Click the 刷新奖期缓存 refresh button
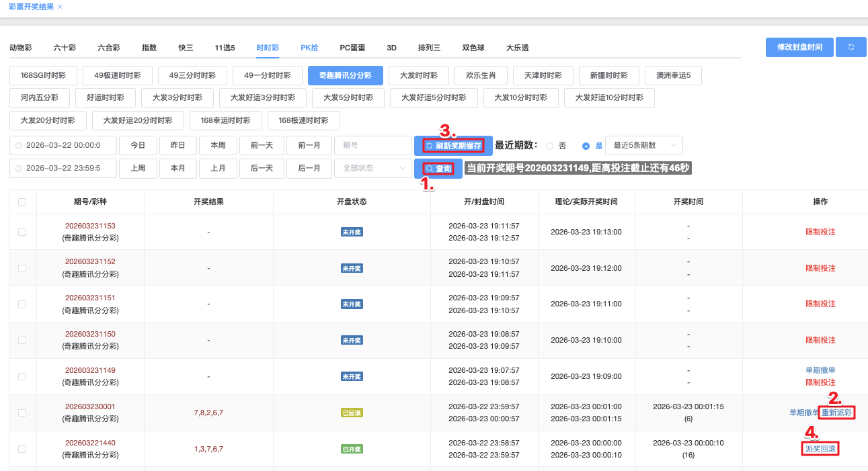The width and height of the screenshot is (868, 471). [453, 146]
